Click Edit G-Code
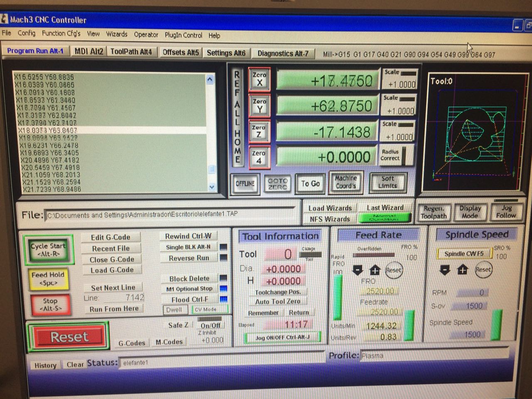Viewport: 532px width, 399px height. 111,237
